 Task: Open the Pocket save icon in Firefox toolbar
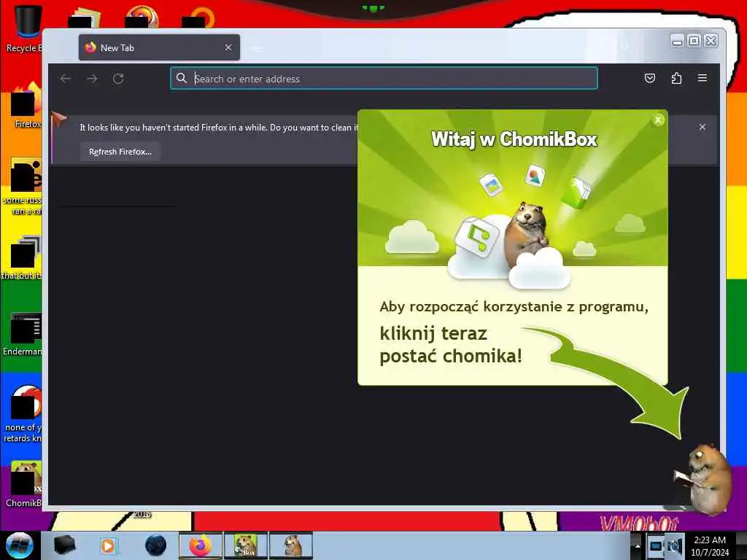coord(650,78)
